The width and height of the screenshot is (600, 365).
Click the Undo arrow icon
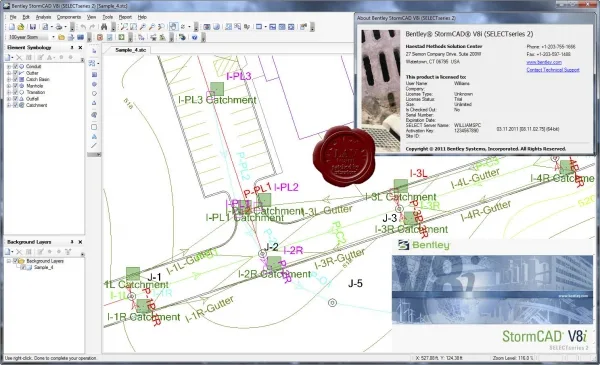[x=83, y=27]
